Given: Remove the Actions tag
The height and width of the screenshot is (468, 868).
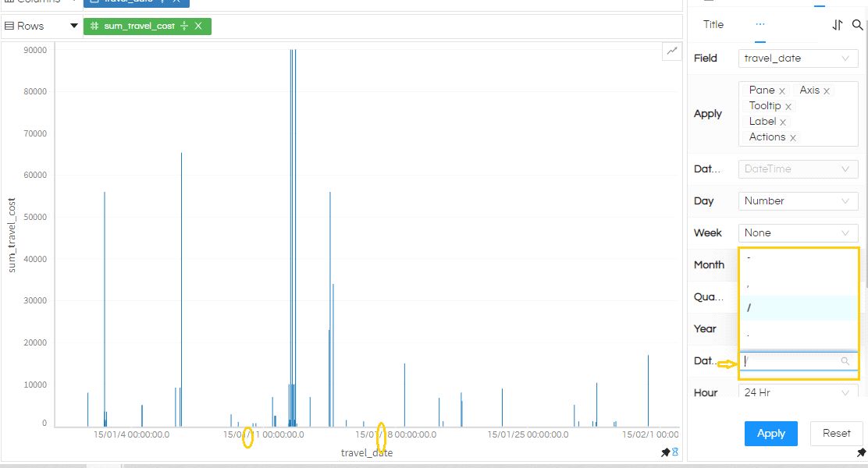Looking at the screenshot, I should click(793, 138).
